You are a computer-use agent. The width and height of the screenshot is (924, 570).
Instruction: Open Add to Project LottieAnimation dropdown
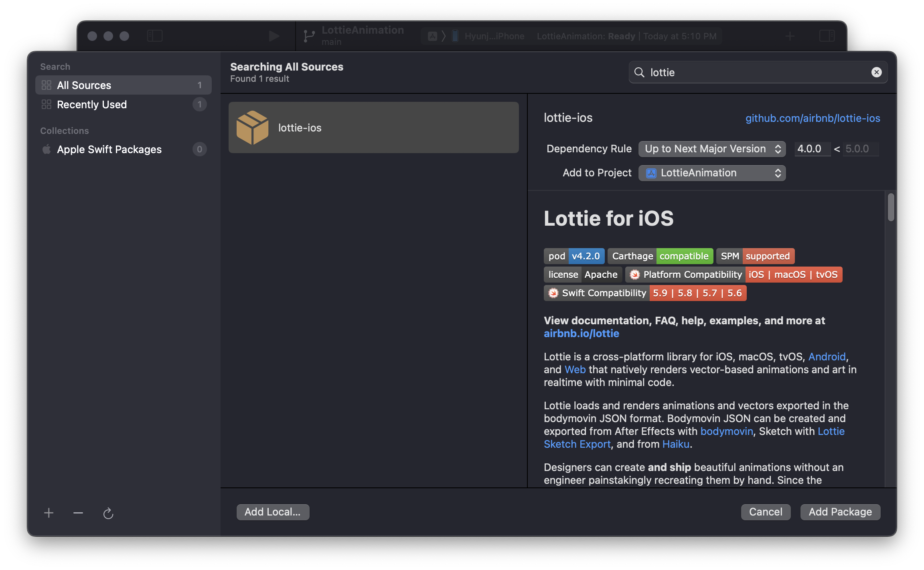click(x=712, y=173)
